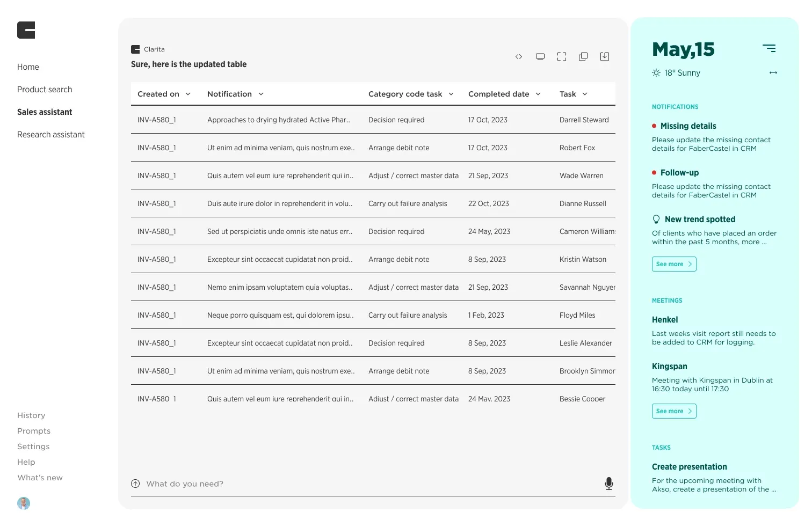The width and height of the screenshot is (812, 527).
Task: Open Settings from the sidebar
Action: coord(33,447)
